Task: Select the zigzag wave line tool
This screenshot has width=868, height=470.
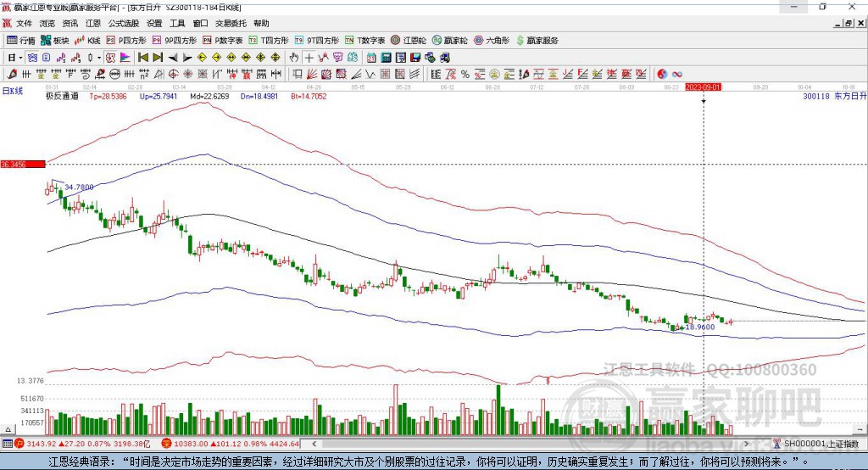Action: pos(370,74)
